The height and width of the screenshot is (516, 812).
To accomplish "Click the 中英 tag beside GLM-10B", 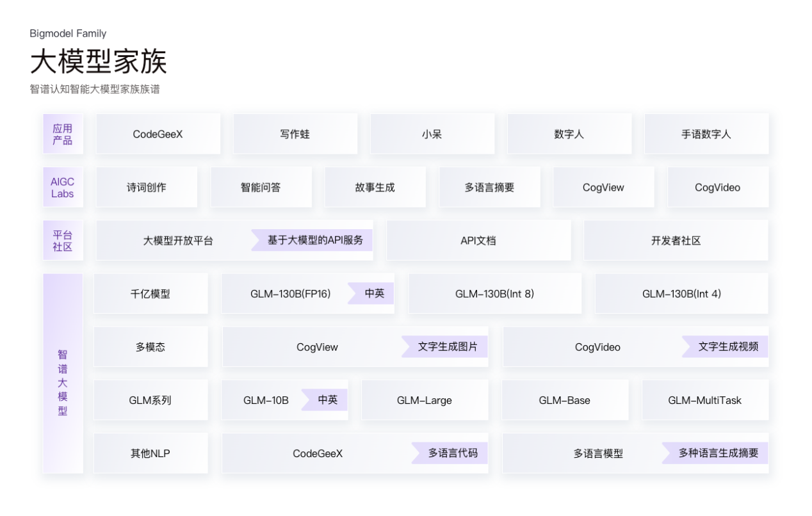I will point(325,399).
